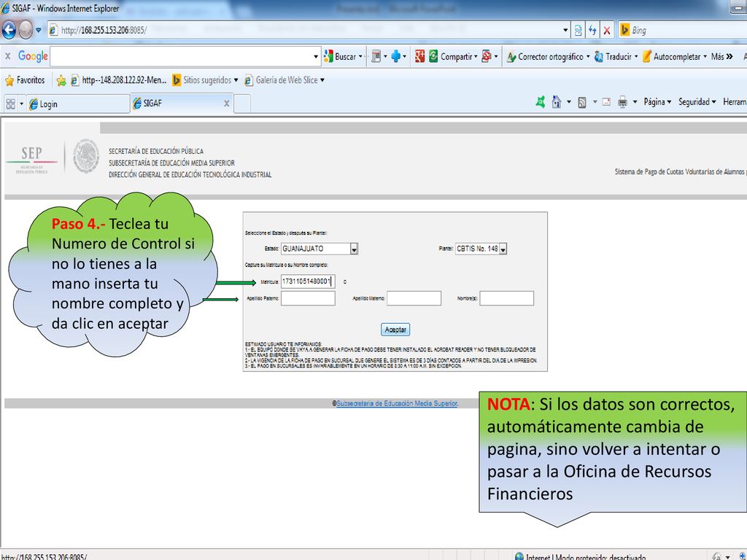Open the recent pages arrow beside Forward
Viewport: 747px width, 560px height.
coord(39,30)
